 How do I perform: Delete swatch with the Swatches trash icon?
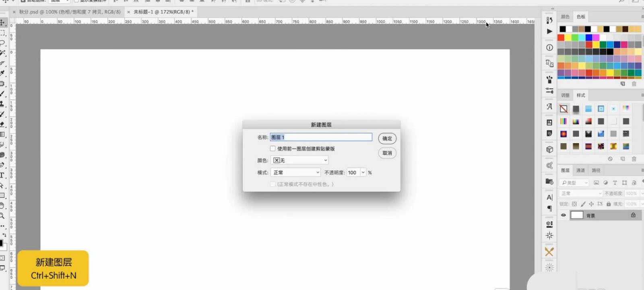[634, 84]
